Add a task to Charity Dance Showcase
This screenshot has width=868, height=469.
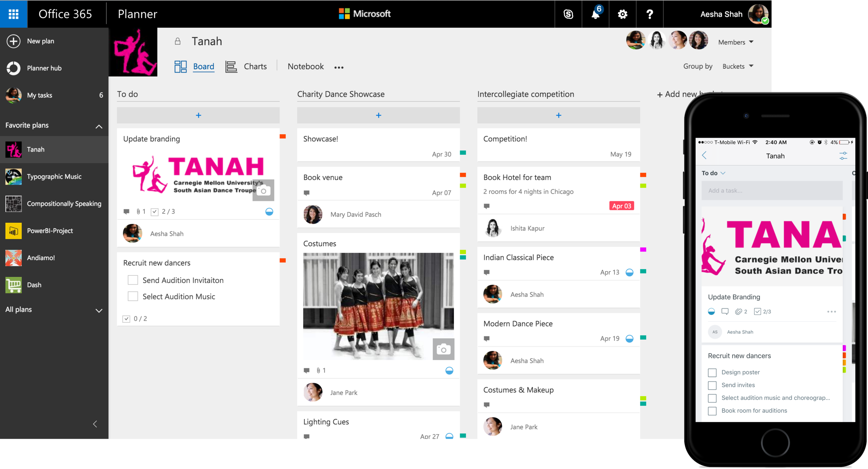(x=378, y=115)
